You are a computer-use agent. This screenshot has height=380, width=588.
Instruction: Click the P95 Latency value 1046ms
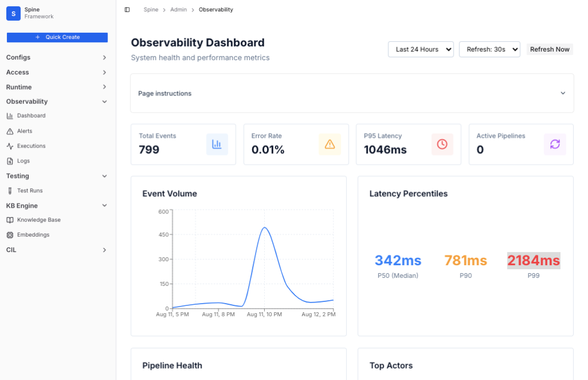point(385,149)
